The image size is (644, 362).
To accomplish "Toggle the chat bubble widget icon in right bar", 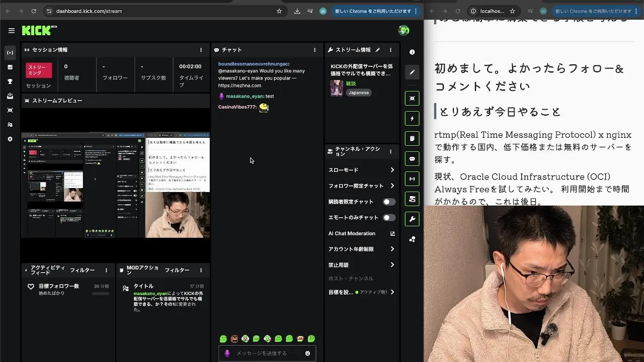I will coord(412,159).
